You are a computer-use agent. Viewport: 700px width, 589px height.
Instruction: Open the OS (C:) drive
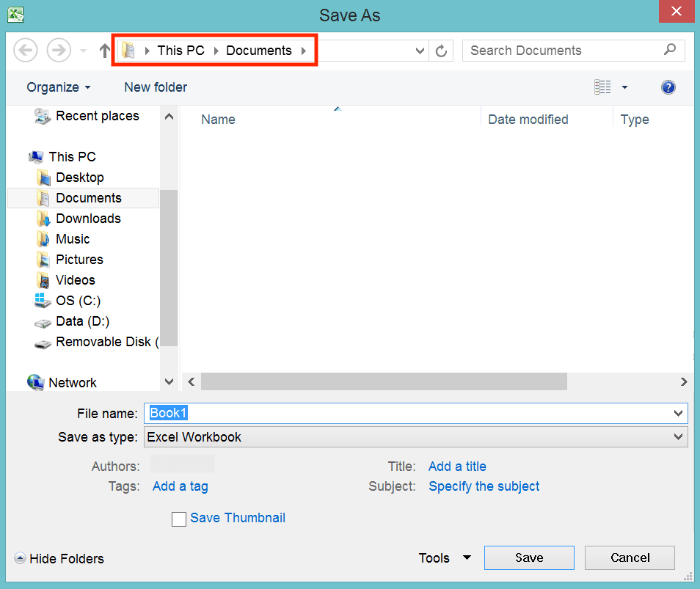[78, 301]
